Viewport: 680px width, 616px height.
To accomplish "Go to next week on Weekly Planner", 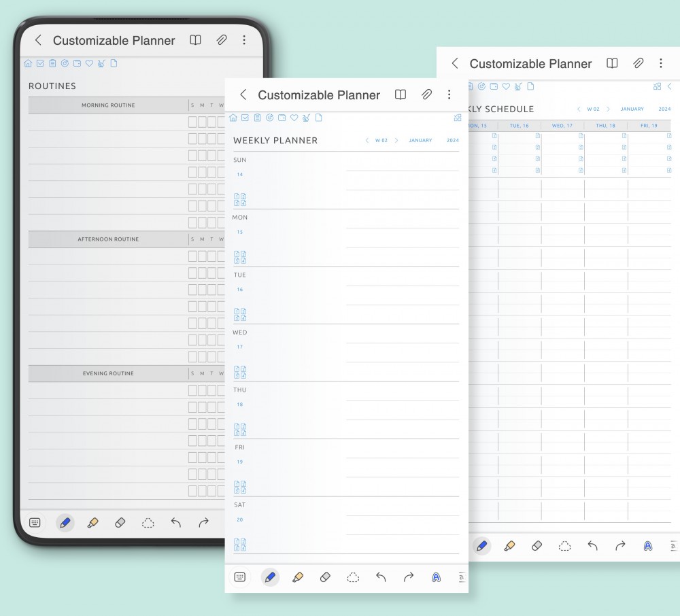I will click(396, 141).
